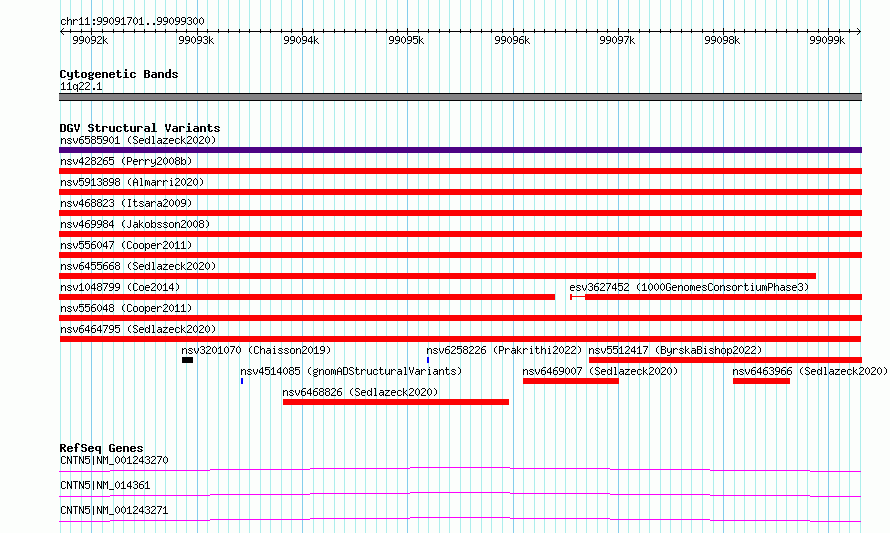This screenshot has height=533, width=890.
Task: Click nsv3201070 (Chaisson2019) label
Action: (x=256, y=350)
